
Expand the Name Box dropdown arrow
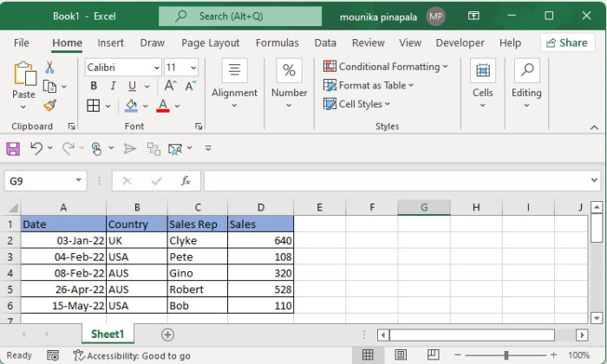(x=79, y=180)
